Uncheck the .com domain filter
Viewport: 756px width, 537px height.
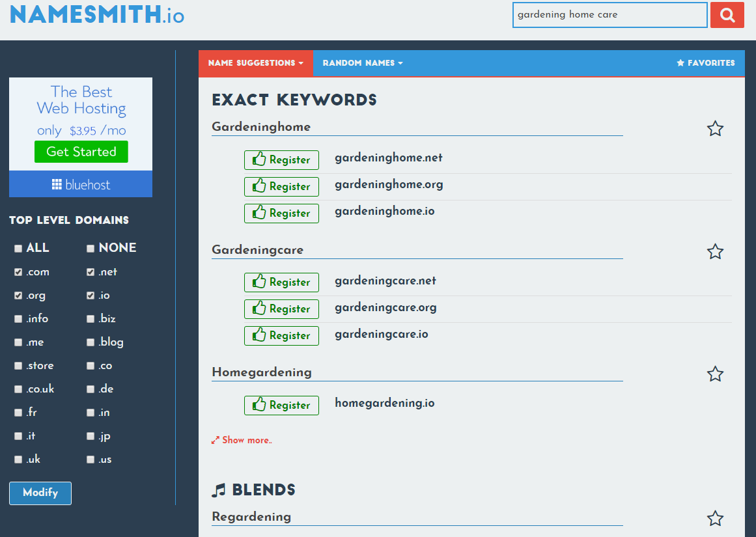click(18, 271)
